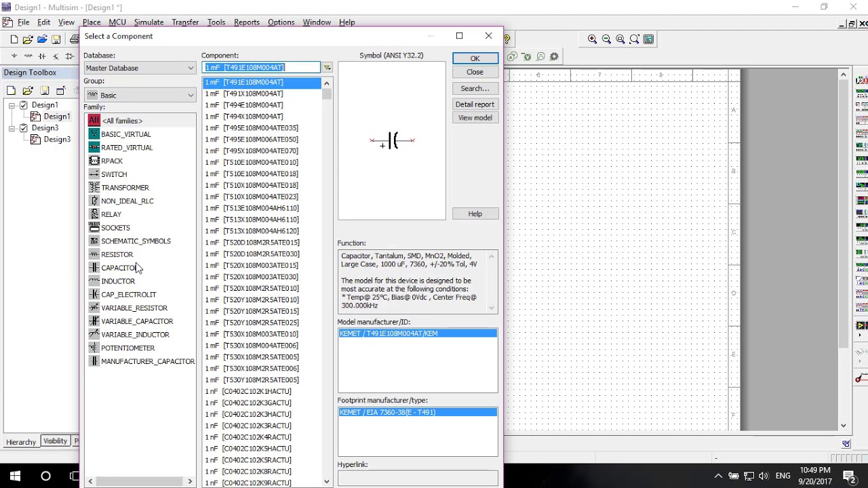Place a Basic component via resistor icon
Viewport: 868px width, 488px height.
tap(28, 56)
